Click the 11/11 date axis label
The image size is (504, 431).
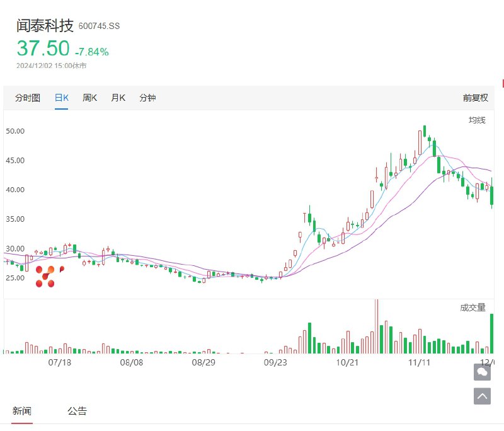(419, 362)
